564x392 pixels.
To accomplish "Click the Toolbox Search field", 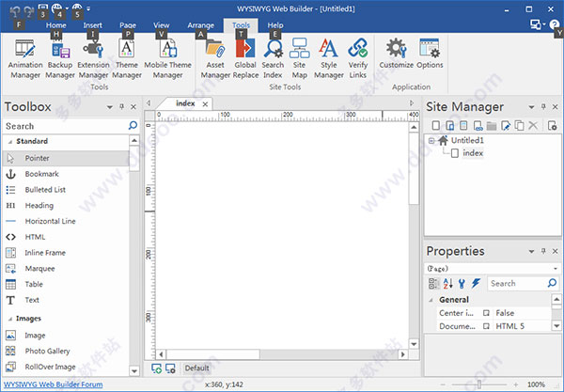I will pos(66,126).
